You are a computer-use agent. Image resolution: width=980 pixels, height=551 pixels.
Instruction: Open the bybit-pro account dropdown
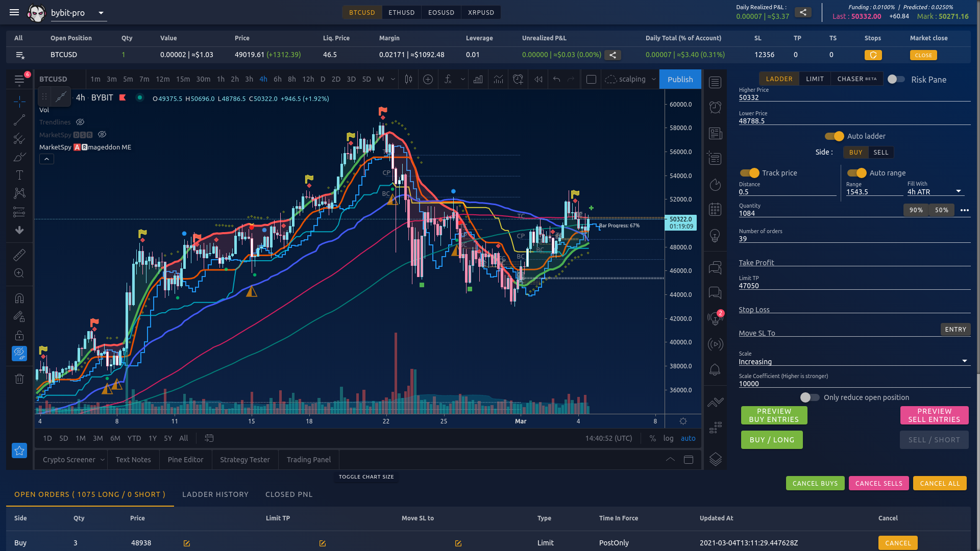pyautogui.click(x=101, y=13)
